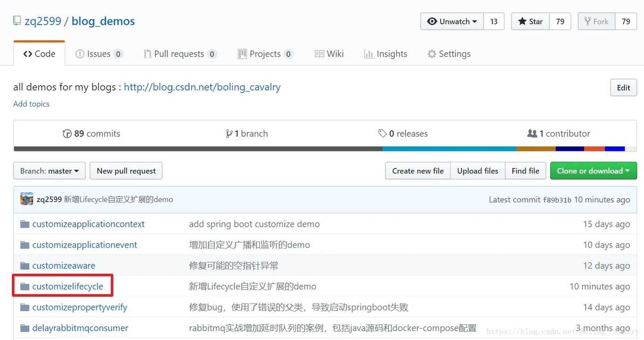Click the language breakdown color bar
Screen dimensions: 644x340
point(325,149)
